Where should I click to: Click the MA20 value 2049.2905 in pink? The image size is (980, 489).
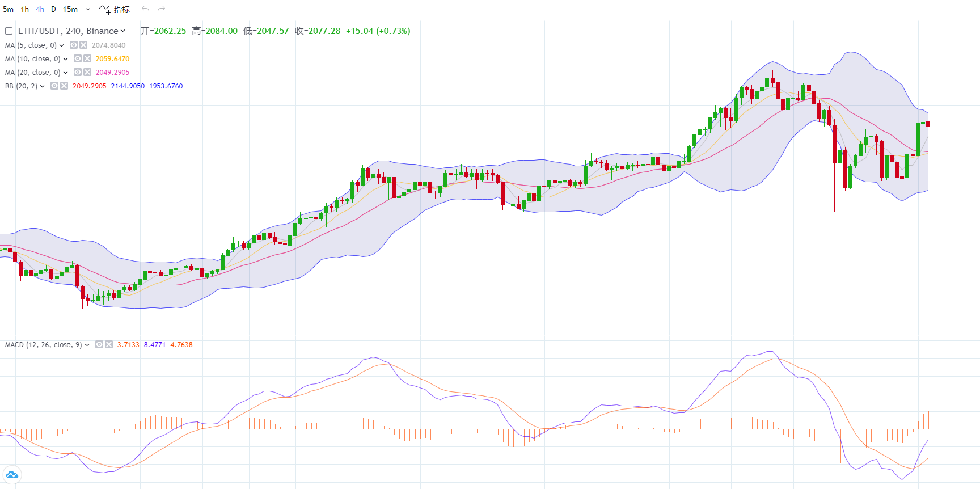click(112, 73)
